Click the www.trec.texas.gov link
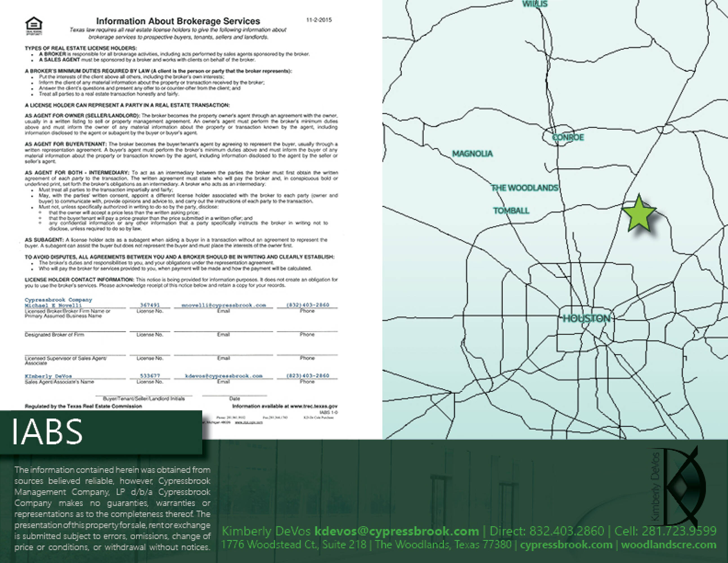The width and height of the screenshot is (728, 563). (314, 406)
